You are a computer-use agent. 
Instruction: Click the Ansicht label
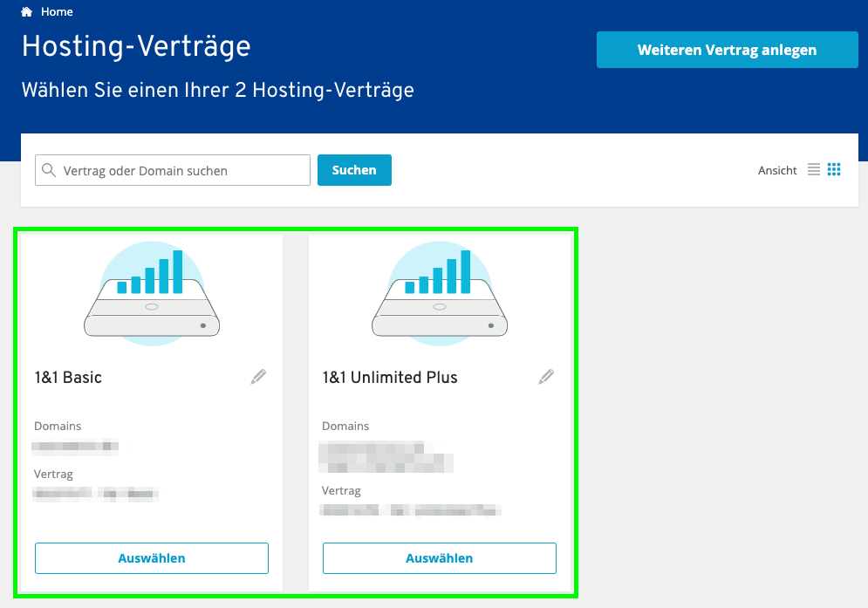click(x=777, y=171)
